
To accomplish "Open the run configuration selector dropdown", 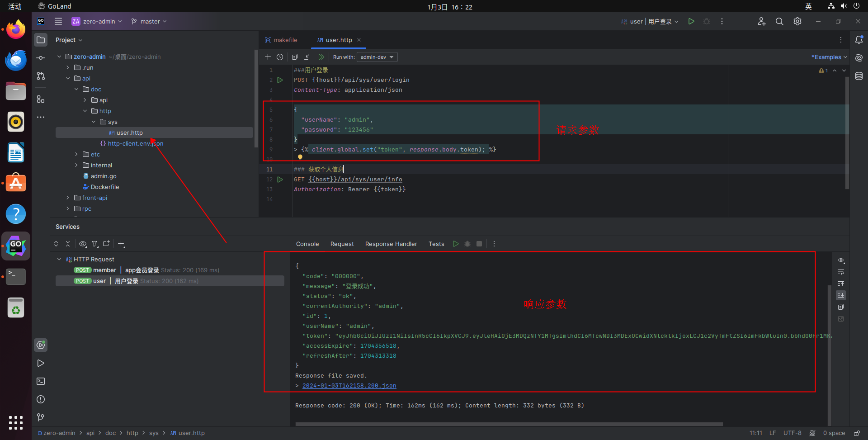I will click(650, 21).
